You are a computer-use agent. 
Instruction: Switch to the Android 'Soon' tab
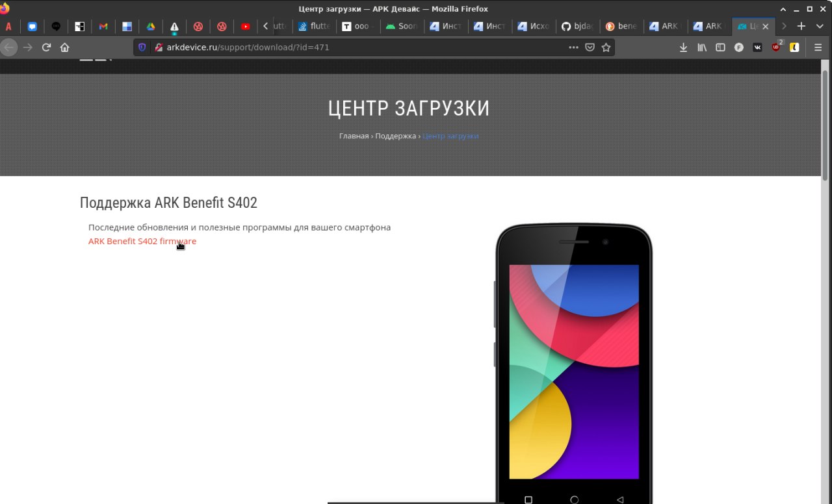click(x=402, y=27)
